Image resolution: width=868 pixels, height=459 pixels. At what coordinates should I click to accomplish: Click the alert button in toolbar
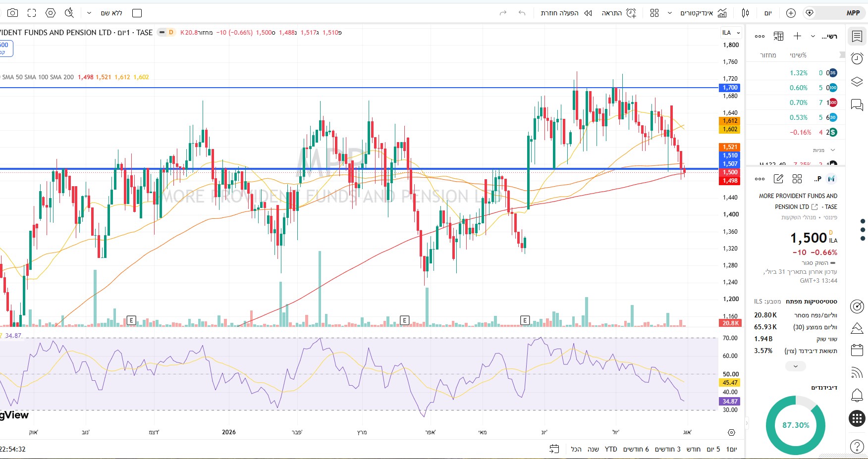tap(619, 13)
